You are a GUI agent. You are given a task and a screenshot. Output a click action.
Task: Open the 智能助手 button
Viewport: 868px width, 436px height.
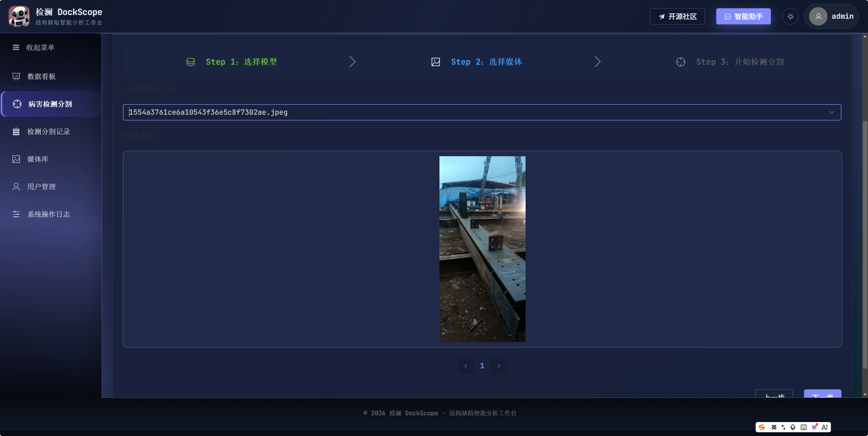pos(743,16)
